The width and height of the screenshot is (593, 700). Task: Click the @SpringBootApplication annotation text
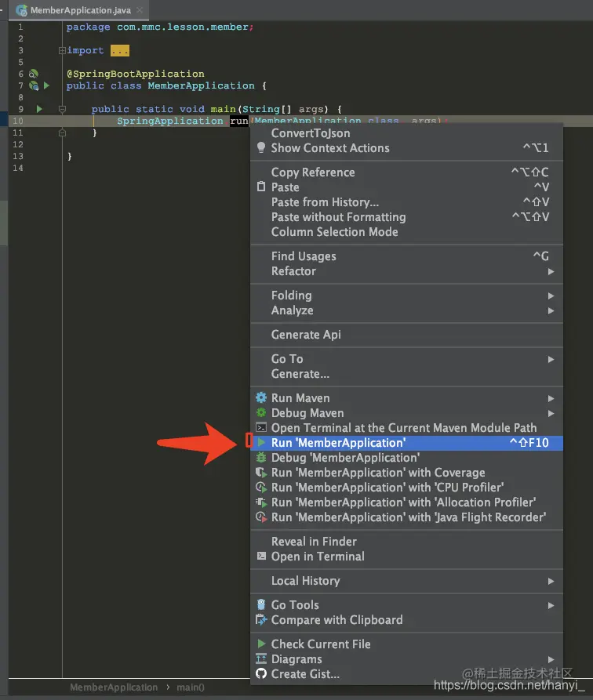click(136, 74)
